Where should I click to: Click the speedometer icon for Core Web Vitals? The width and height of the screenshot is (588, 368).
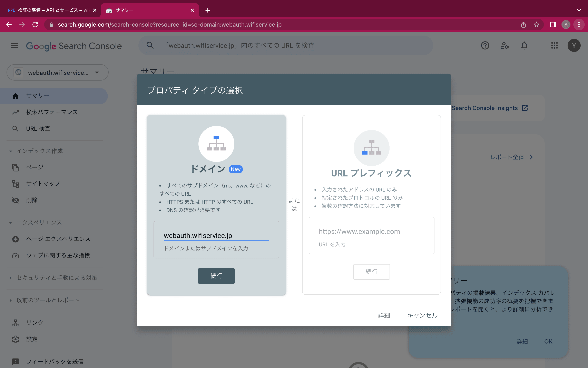tap(16, 255)
